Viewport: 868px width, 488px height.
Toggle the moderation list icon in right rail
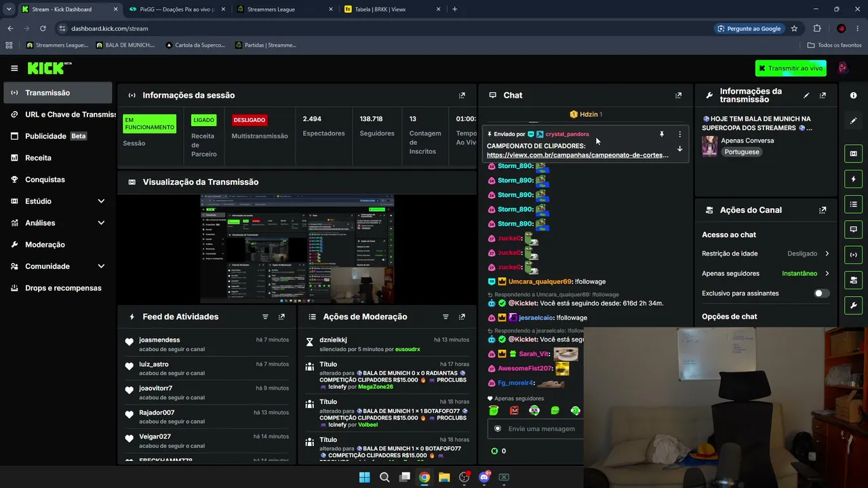(853, 204)
